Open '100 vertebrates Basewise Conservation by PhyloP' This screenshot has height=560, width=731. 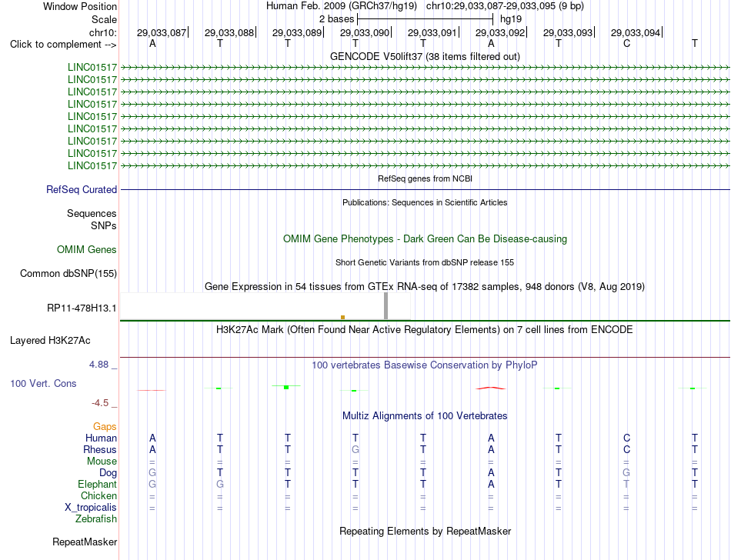pyautogui.click(x=425, y=365)
